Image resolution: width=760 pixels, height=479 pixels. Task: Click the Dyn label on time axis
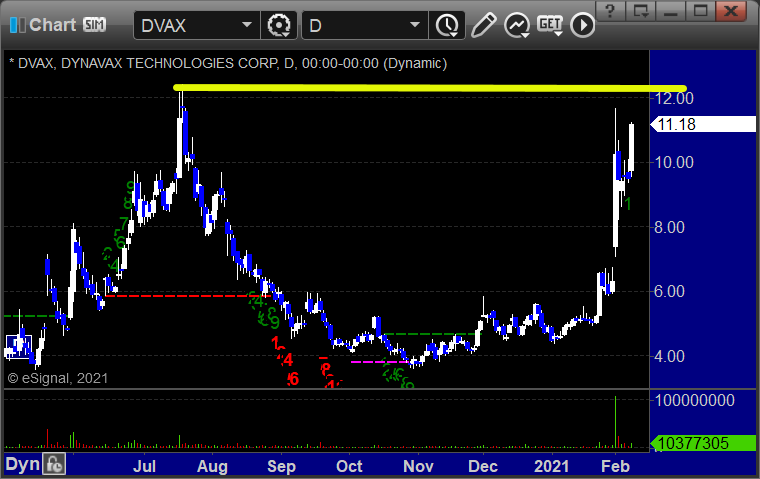(x=22, y=464)
